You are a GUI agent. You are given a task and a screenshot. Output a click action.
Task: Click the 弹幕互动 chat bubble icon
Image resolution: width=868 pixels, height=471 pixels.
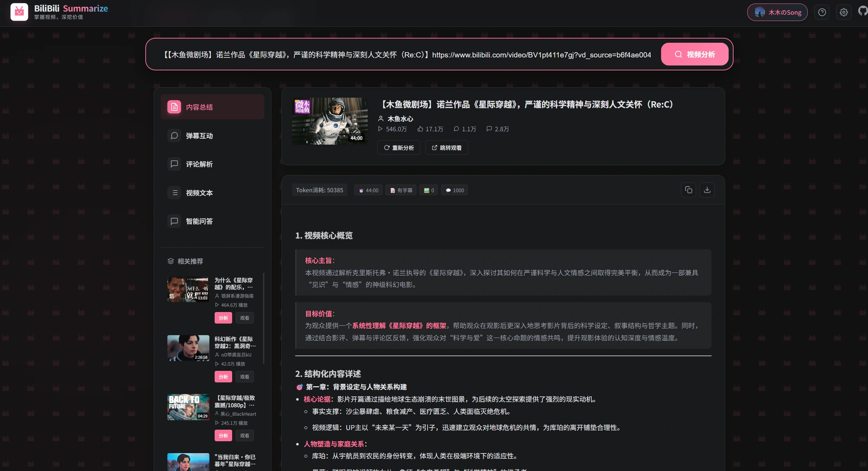tap(174, 136)
